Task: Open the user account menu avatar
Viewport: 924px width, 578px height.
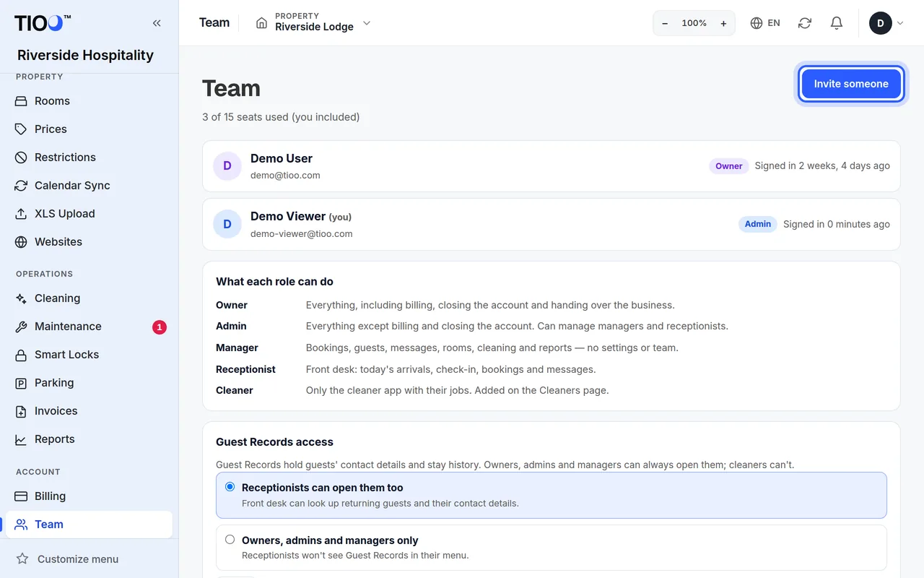Action: 881,23
